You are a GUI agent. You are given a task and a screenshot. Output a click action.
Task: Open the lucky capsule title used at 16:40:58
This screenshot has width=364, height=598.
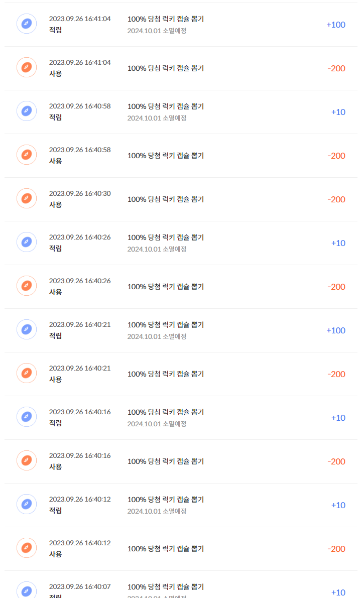(166, 156)
